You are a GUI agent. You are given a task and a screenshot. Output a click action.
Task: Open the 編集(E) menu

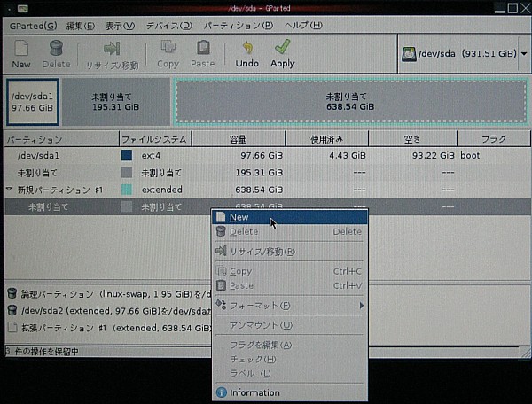(81, 26)
